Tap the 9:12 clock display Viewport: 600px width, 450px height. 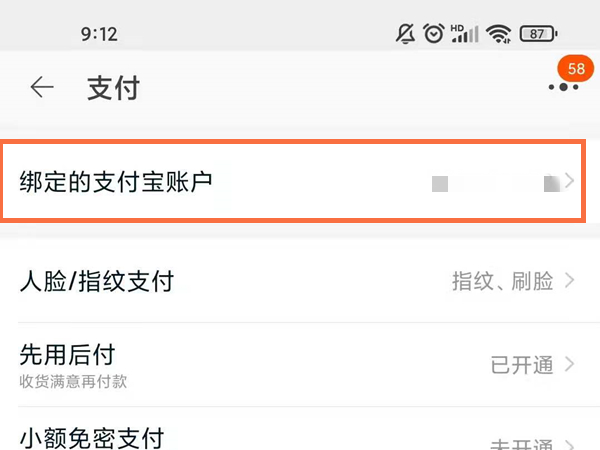pyautogui.click(x=99, y=34)
